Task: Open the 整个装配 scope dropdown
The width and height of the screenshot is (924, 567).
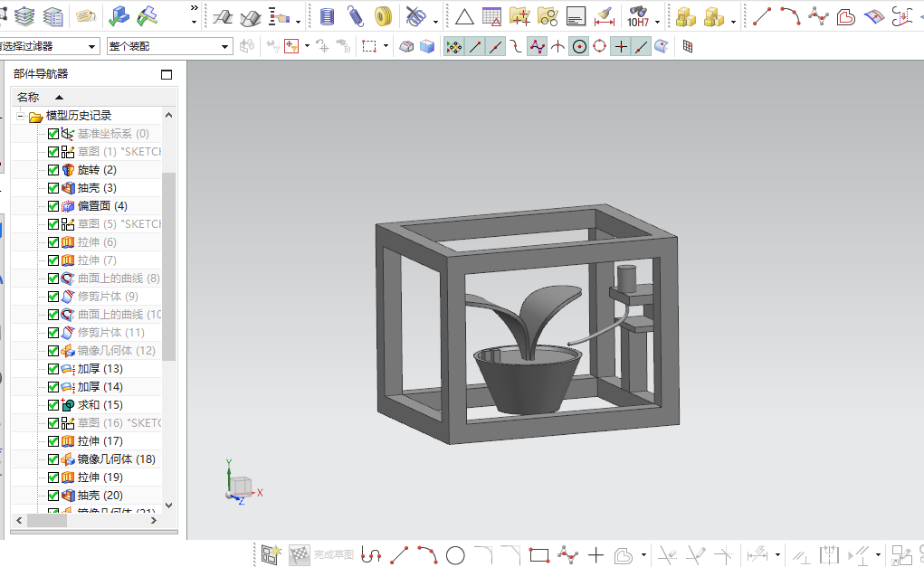Action: [x=224, y=46]
